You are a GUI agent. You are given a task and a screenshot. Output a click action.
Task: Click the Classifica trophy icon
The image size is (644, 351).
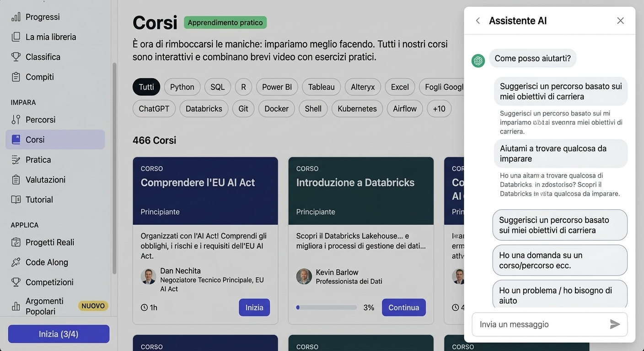(x=16, y=57)
